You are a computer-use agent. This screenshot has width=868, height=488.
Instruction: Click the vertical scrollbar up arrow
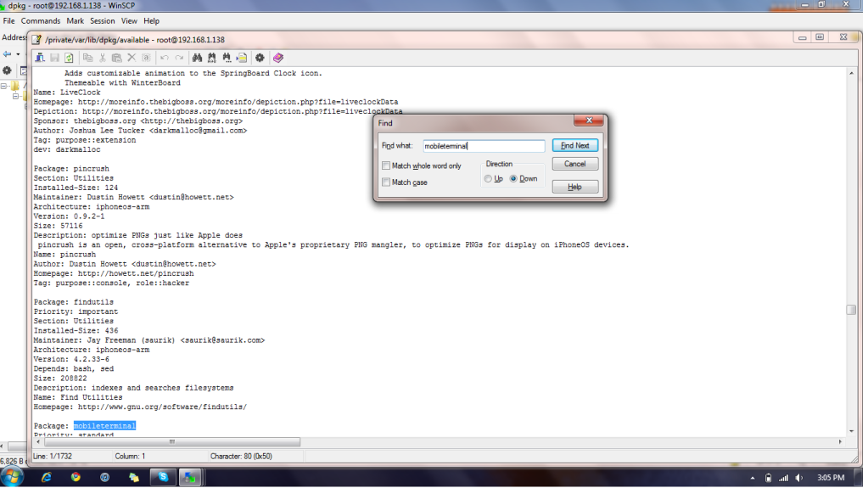tap(851, 73)
